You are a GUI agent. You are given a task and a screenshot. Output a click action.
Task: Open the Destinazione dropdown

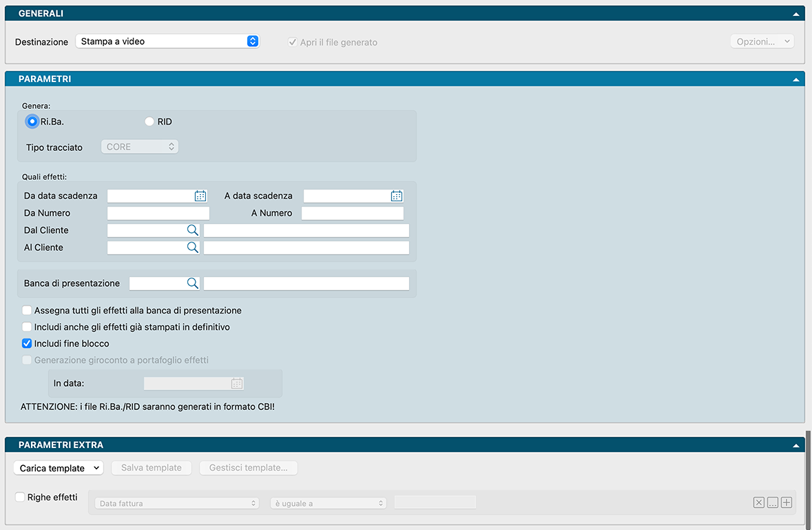[x=167, y=41]
